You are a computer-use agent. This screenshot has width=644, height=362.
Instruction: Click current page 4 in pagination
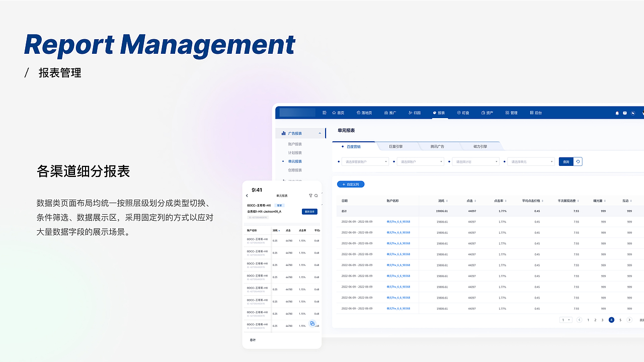611,320
